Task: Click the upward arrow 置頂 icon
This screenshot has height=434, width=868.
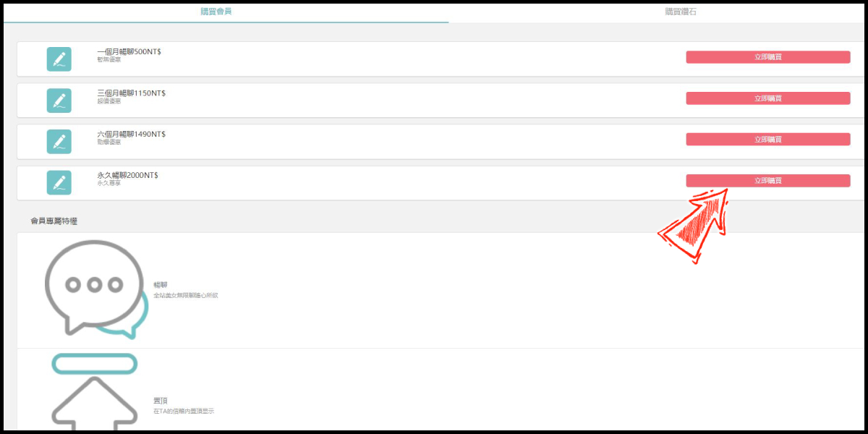Action: 95,391
